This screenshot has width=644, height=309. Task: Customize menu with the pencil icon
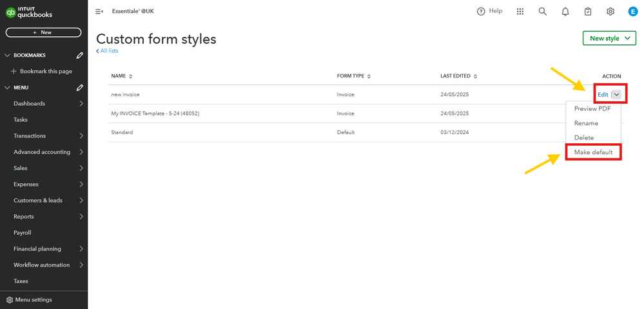(80, 88)
